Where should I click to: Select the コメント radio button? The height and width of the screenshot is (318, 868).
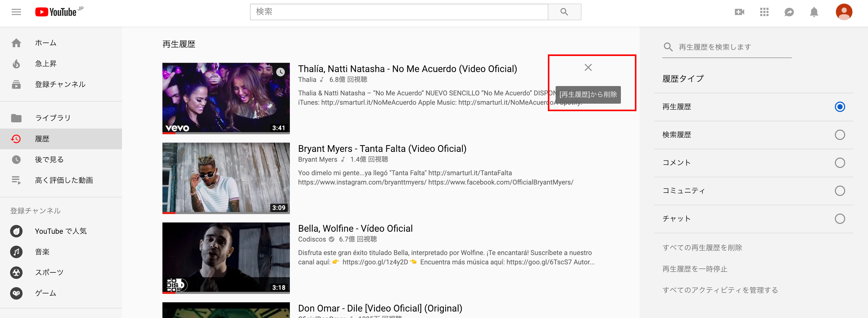point(839,163)
